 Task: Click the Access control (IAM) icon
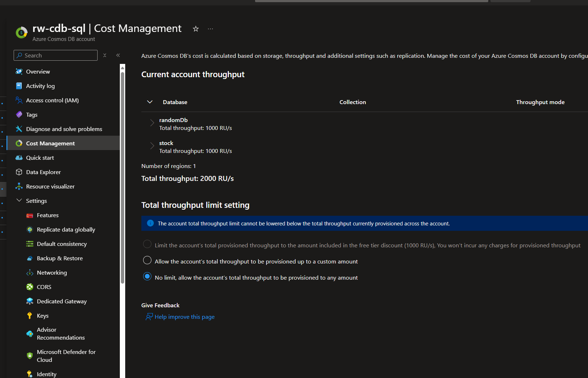[19, 100]
